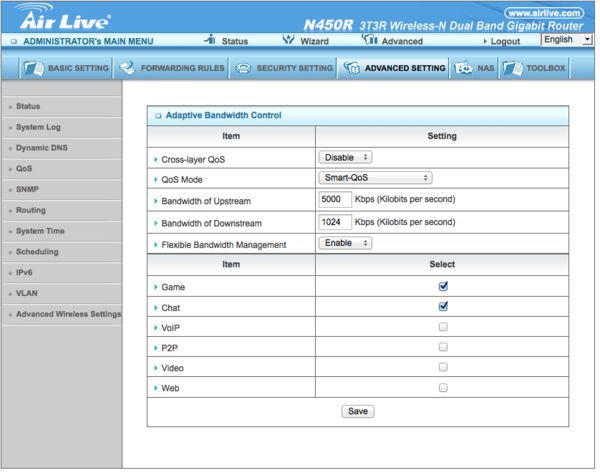This screenshot has height=473, width=600.
Task: Click the QoS Mode label
Action: coord(182,180)
